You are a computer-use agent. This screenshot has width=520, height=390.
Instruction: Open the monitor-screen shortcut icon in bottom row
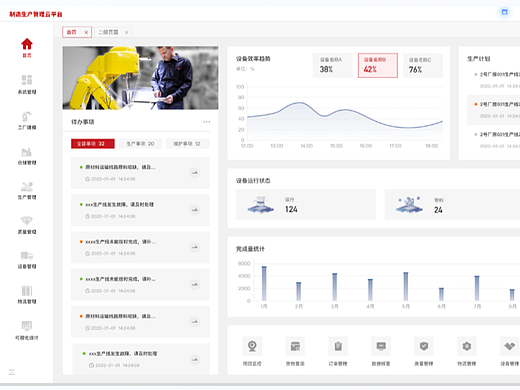[381, 346]
